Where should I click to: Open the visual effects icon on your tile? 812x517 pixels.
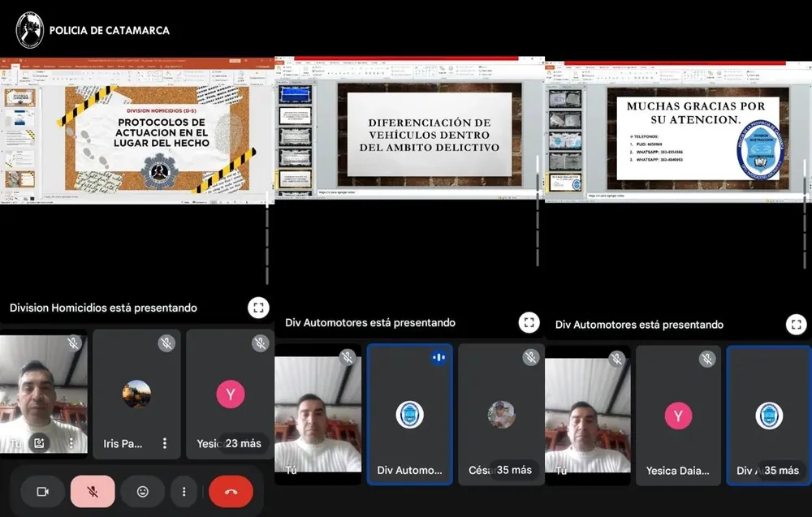pyautogui.click(x=38, y=443)
